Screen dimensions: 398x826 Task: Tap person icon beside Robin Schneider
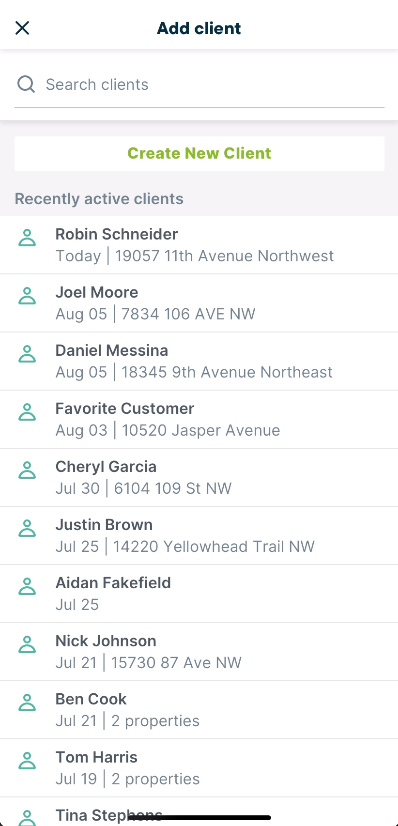27,238
